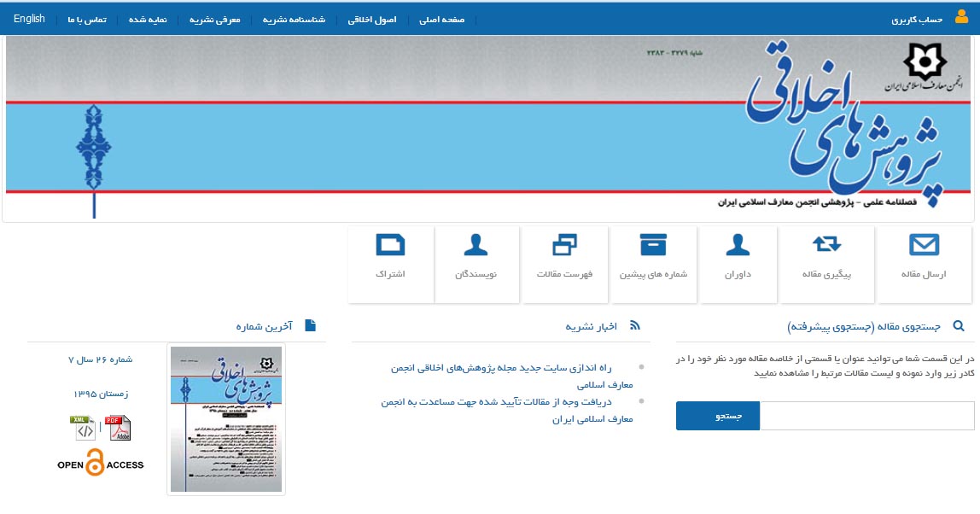
Task: Click the ارسال مقاله envelope icon
Action: (924, 244)
